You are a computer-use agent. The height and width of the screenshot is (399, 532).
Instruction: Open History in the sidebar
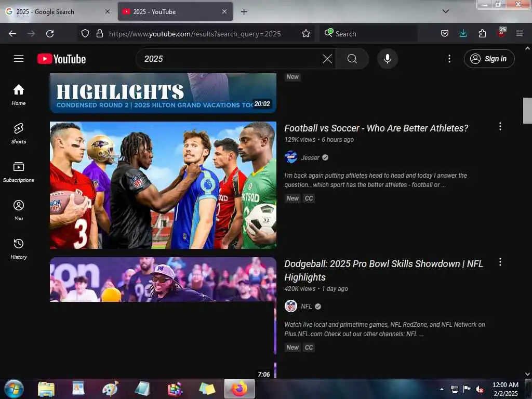pyautogui.click(x=19, y=249)
